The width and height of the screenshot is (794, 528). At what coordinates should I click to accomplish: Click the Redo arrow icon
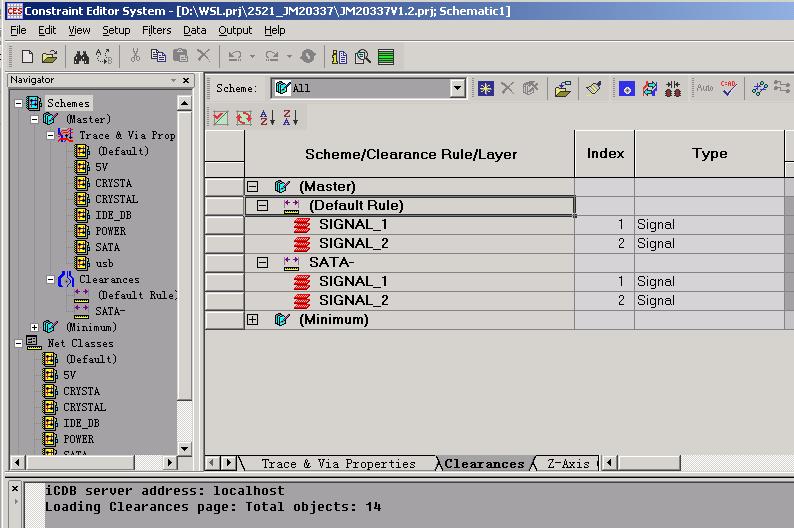(272, 56)
